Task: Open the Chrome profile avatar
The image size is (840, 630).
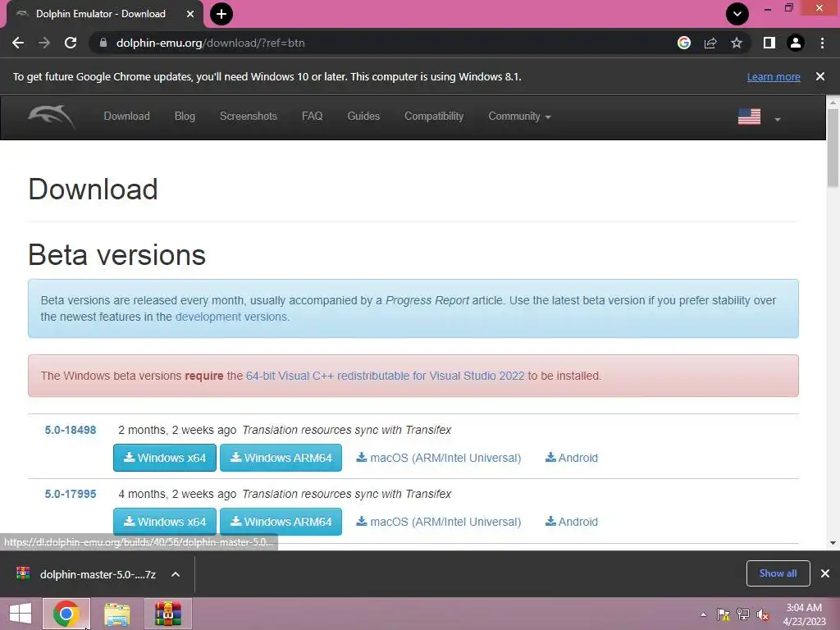Action: coord(796,43)
